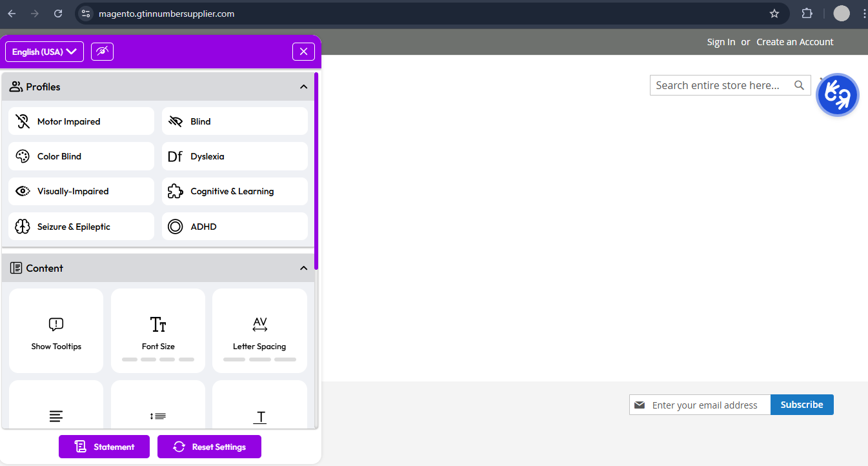The width and height of the screenshot is (868, 466).
Task: Click the Reset Settings button
Action: 209,446
